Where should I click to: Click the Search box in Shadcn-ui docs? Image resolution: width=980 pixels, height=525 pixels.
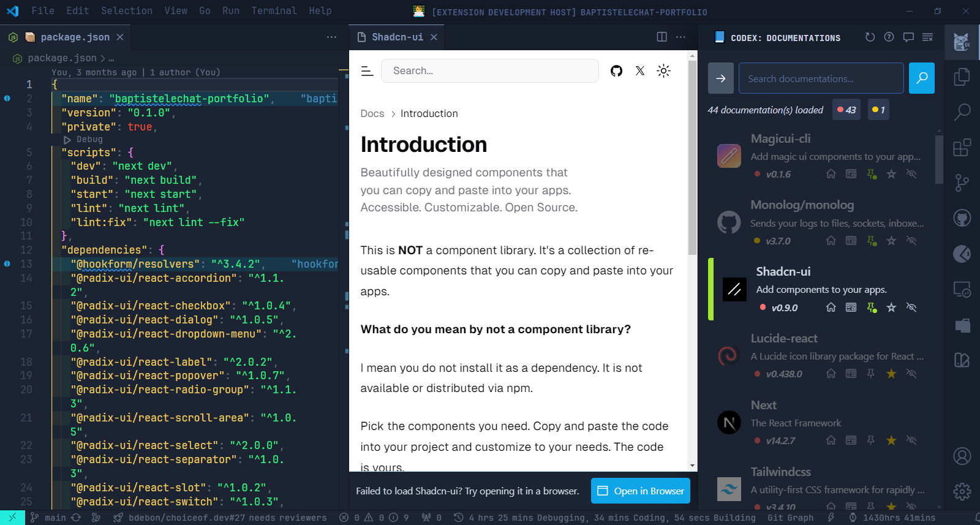point(490,71)
